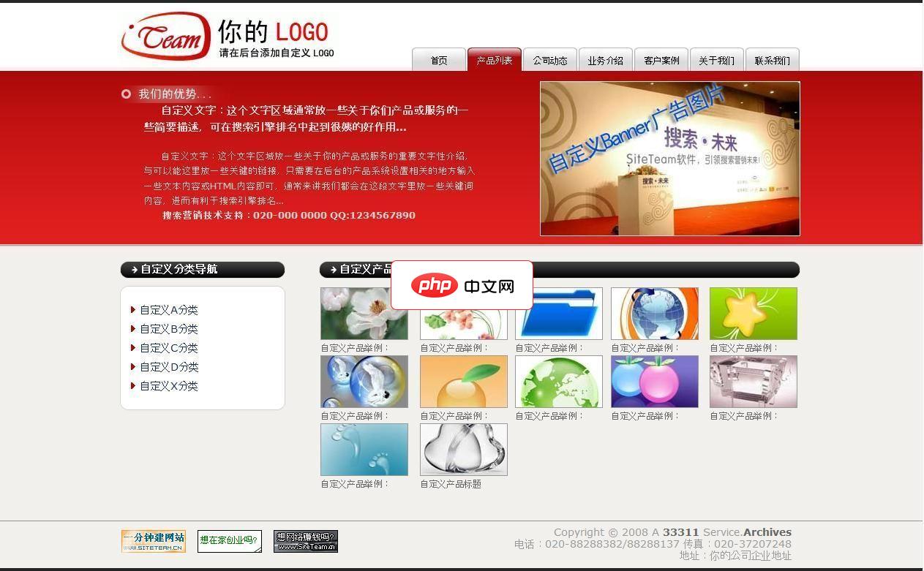Click the glass cube product icon
The image size is (924, 571).
(753, 381)
